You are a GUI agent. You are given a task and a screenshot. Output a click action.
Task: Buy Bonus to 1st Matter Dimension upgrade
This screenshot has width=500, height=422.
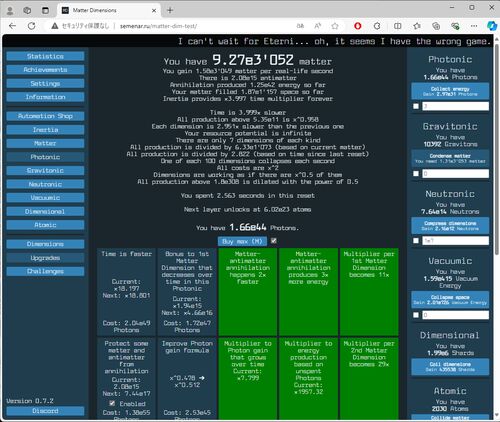(x=187, y=292)
